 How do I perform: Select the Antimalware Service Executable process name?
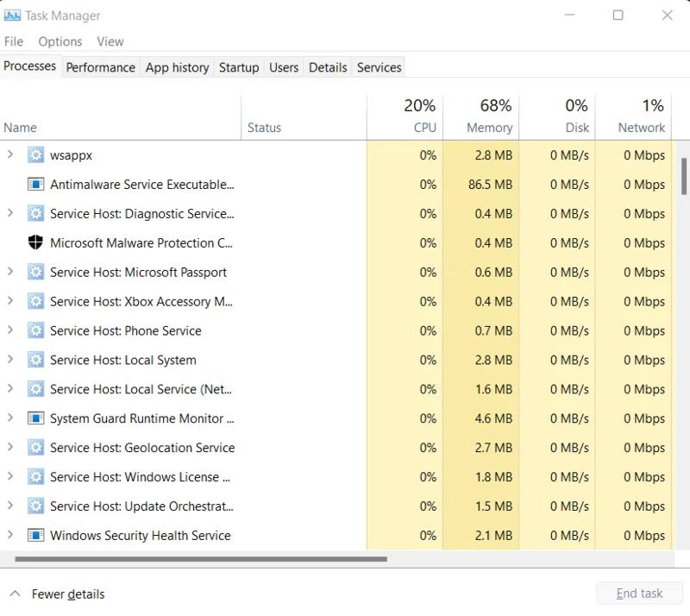click(141, 185)
